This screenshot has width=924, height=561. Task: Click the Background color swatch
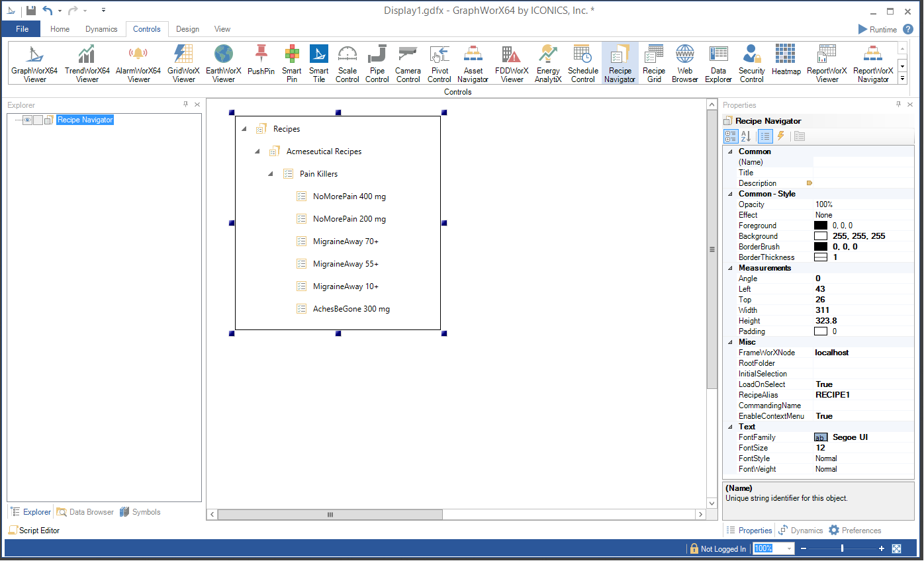pyautogui.click(x=821, y=236)
